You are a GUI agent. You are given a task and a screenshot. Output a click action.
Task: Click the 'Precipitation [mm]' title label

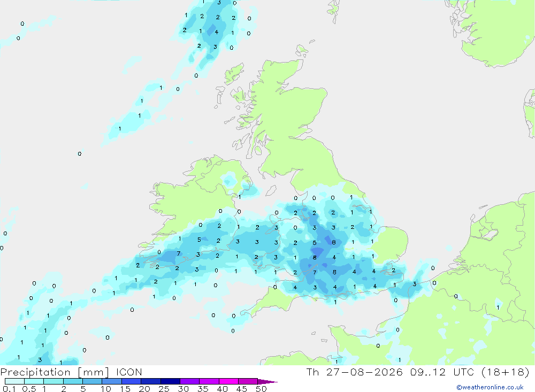(x=55, y=372)
